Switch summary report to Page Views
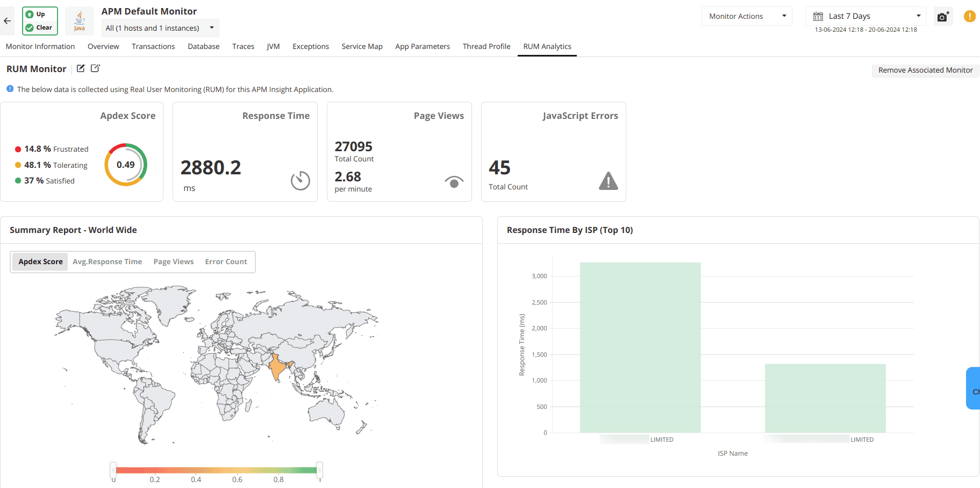The image size is (980, 488). click(173, 261)
